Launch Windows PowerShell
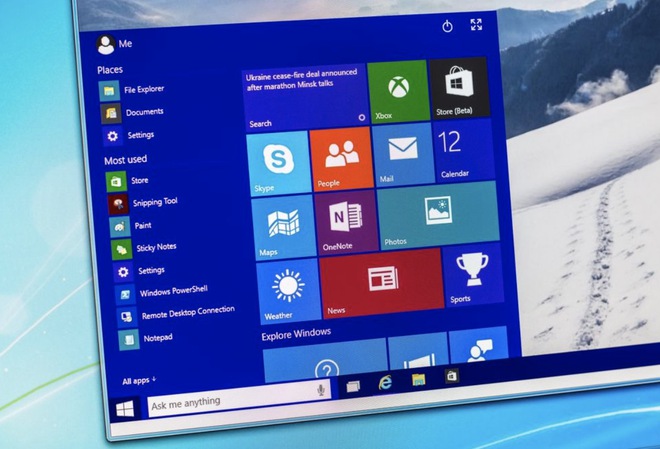This screenshot has width=660, height=449. [x=162, y=292]
